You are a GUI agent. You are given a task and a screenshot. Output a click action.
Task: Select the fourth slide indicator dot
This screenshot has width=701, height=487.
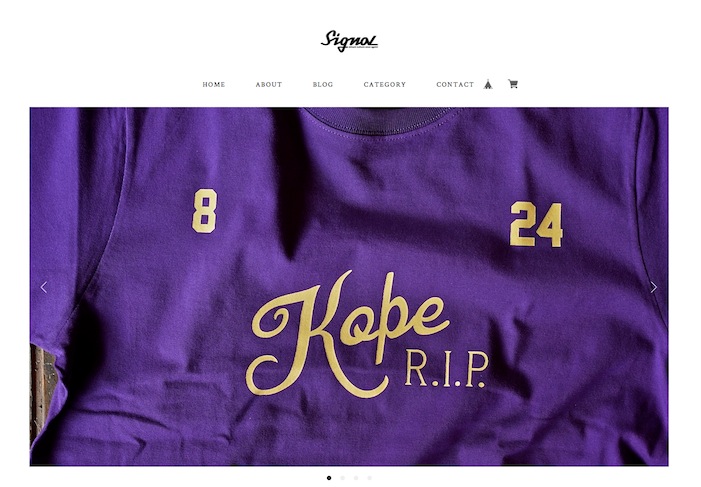[369, 478]
